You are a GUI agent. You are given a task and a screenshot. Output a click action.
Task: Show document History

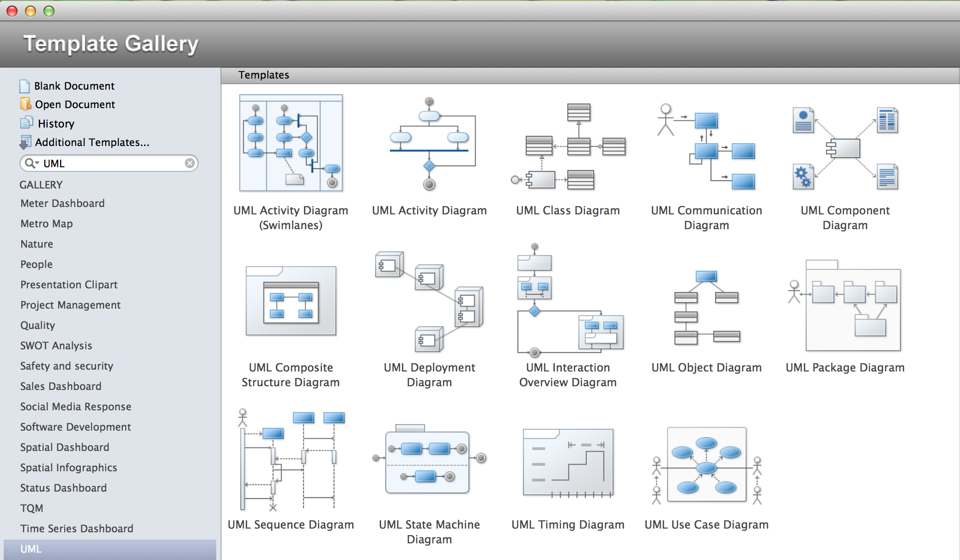(x=55, y=124)
